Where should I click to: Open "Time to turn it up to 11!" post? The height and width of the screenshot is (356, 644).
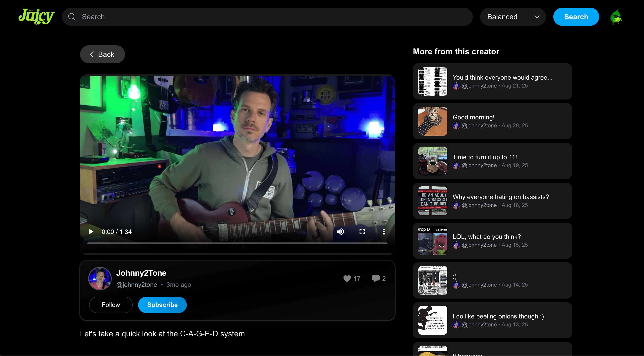point(492,161)
